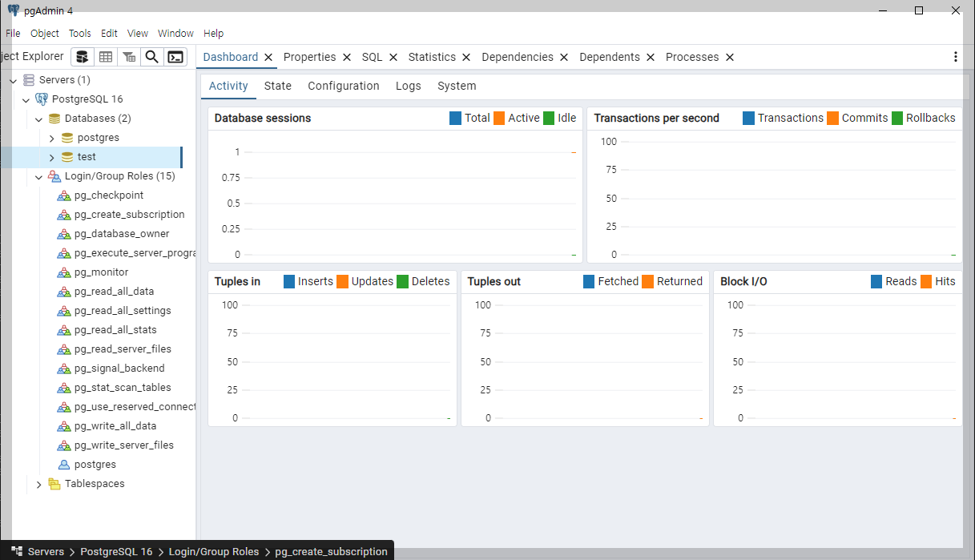The image size is (975, 560).
Task: Click the orange Returned legend swatch
Action: [648, 281]
